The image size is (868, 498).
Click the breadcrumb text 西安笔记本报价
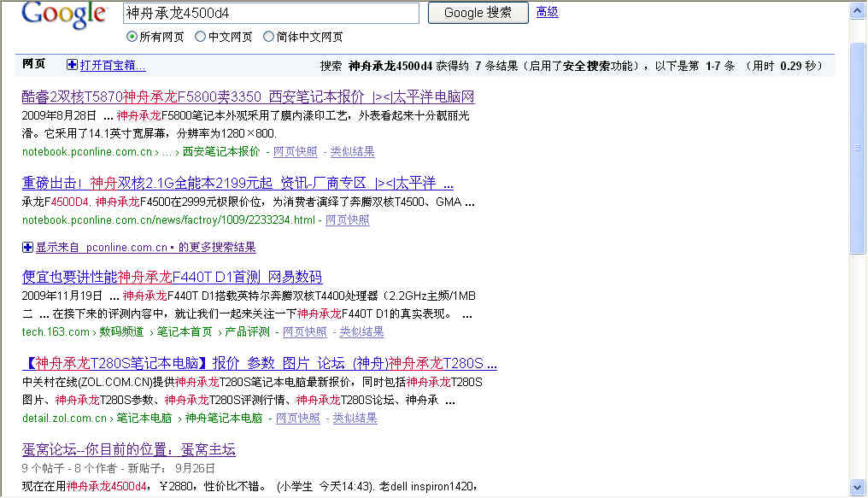pyautogui.click(x=221, y=151)
